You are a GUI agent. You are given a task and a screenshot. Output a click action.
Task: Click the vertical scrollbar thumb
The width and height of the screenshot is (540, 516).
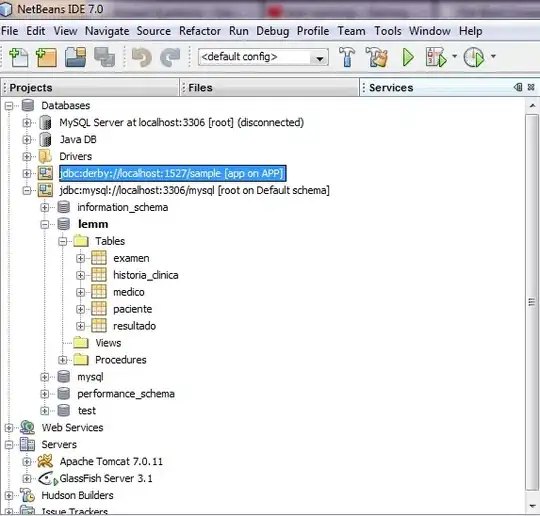tap(532, 301)
